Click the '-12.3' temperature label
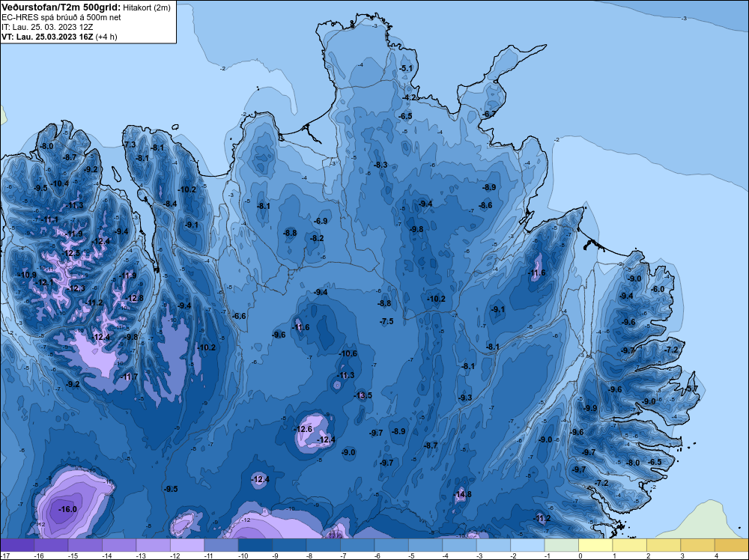 [76, 288]
